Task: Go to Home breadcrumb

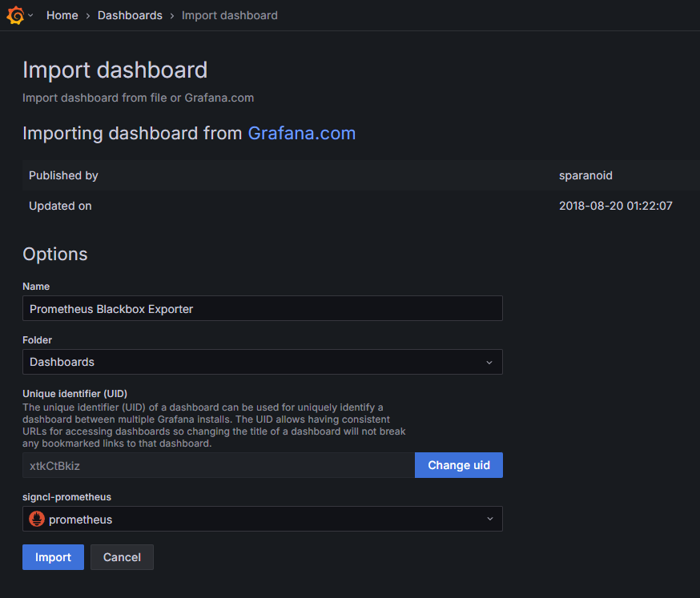Action: (62, 15)
